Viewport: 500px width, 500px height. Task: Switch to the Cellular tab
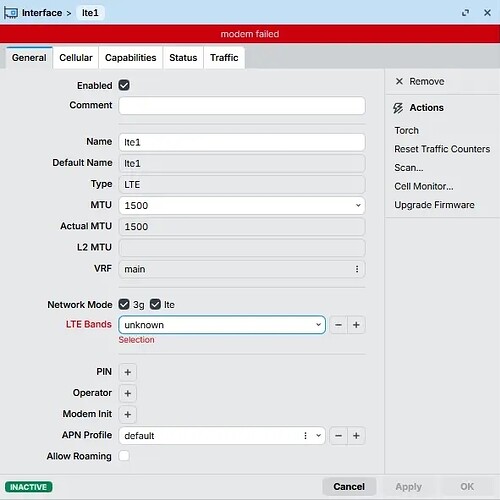(x=76, y=58)
